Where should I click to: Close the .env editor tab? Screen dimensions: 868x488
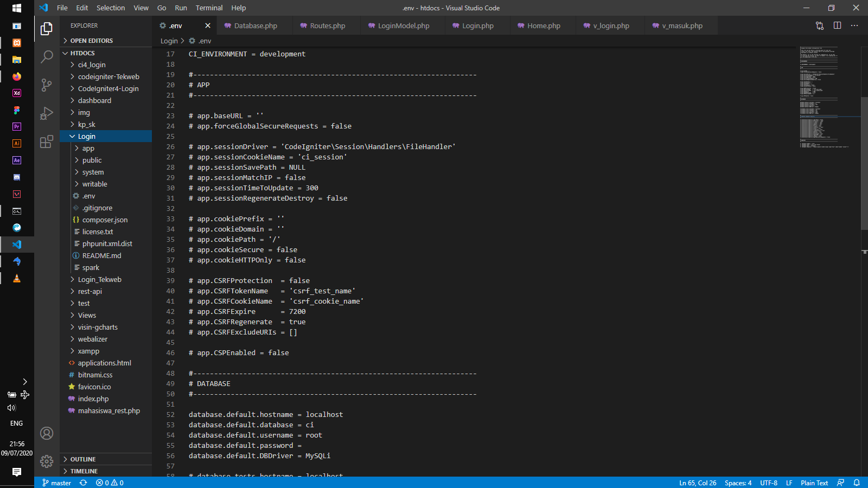click(208, 25)
